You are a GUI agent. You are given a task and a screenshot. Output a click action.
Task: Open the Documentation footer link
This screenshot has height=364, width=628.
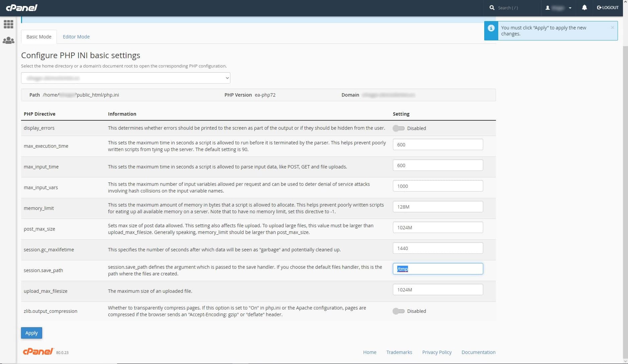478,352
